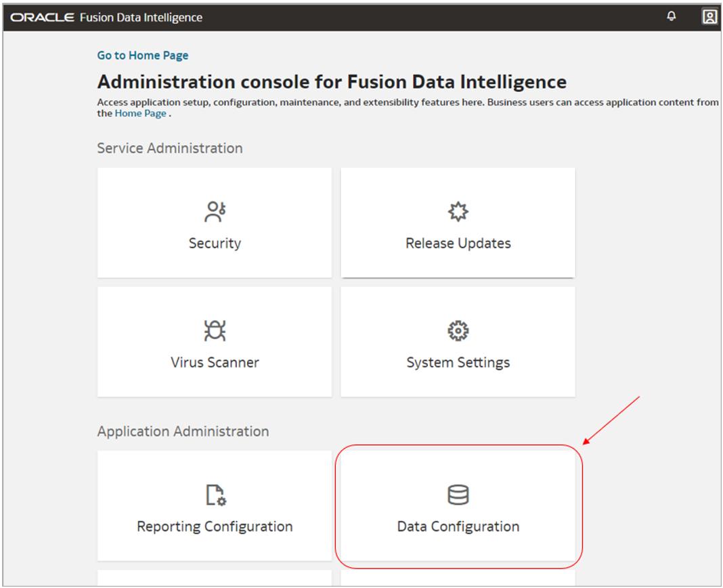Open the System Settings tile
This screenshot has width=723, height=588.
click(x=458, y=342)
